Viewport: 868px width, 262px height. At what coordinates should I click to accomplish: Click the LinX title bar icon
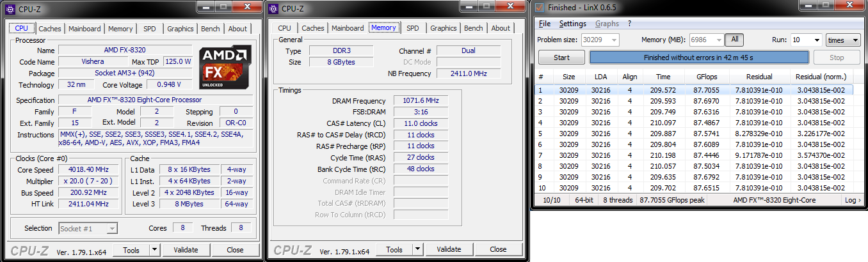tap(538, 7)
